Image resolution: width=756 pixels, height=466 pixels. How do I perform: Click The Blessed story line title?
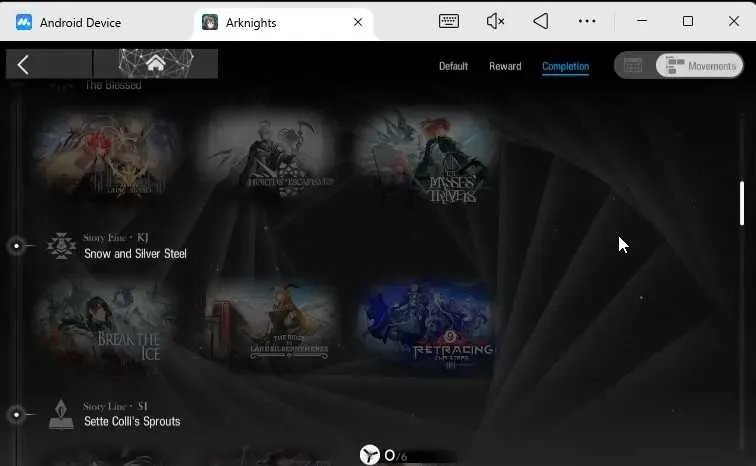[113, 85]
